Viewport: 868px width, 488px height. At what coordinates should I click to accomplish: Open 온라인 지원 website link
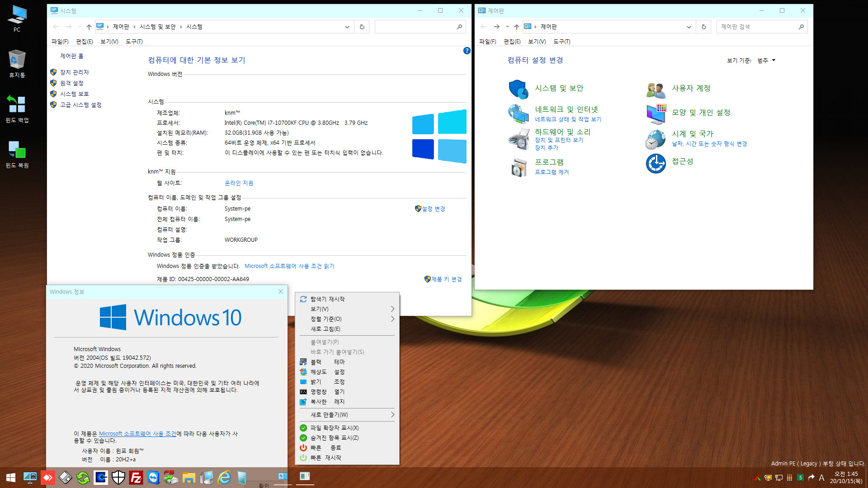coord(239,183)
